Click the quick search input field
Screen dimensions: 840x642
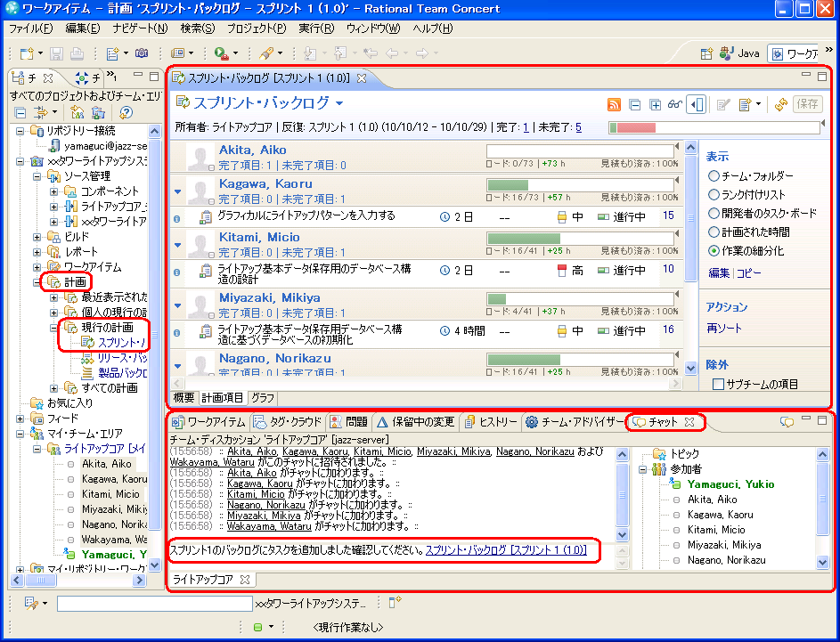click(155, 604)
